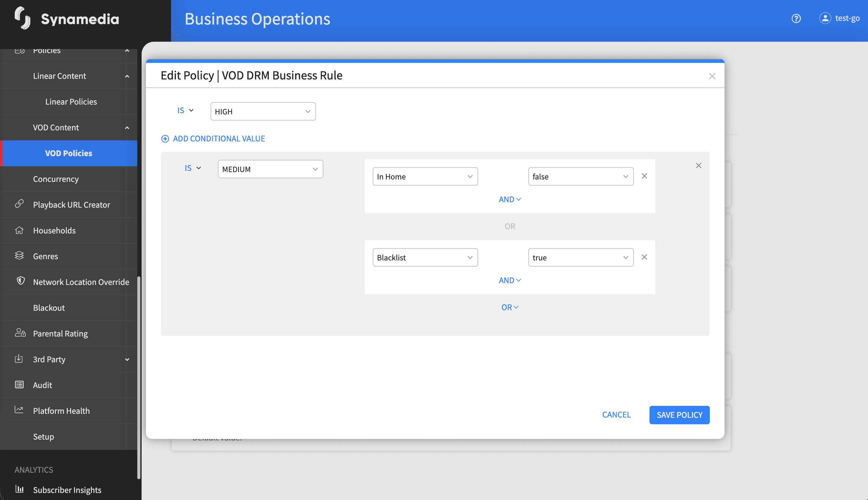Collapse the Policies sidebar section chevron

coord(127,51)
